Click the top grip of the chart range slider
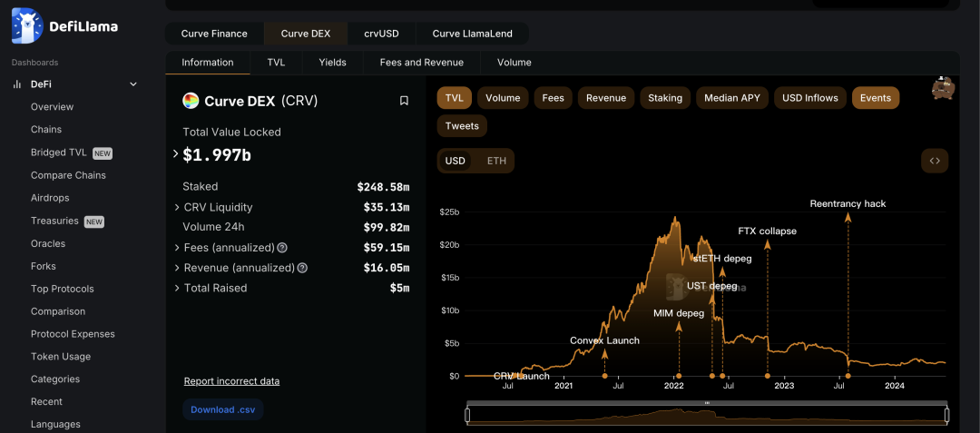This screenshot has height=433, width=980. pos(707,403)
